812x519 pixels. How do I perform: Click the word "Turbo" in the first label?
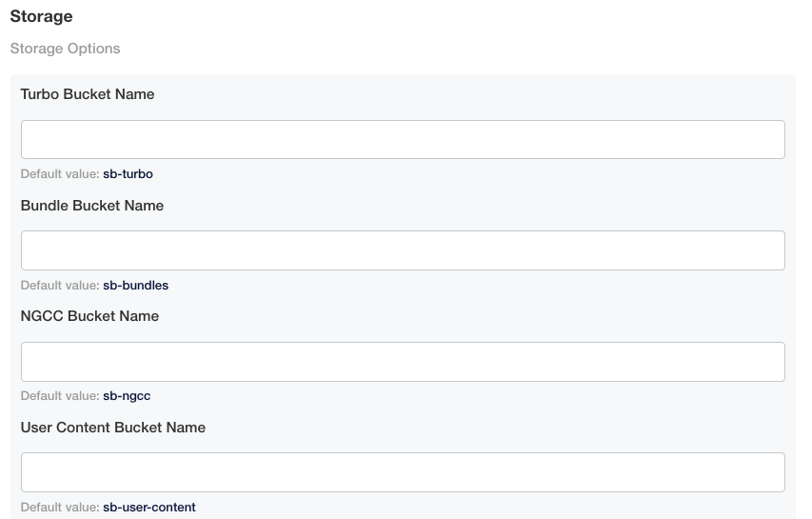[40, 94]
